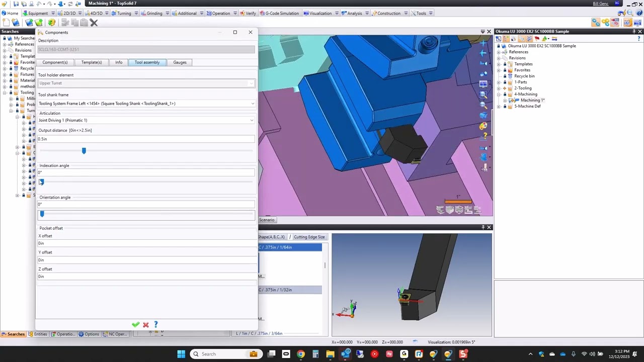
Task: Open the Verify ribbon tab
Action: click(248, 13)
